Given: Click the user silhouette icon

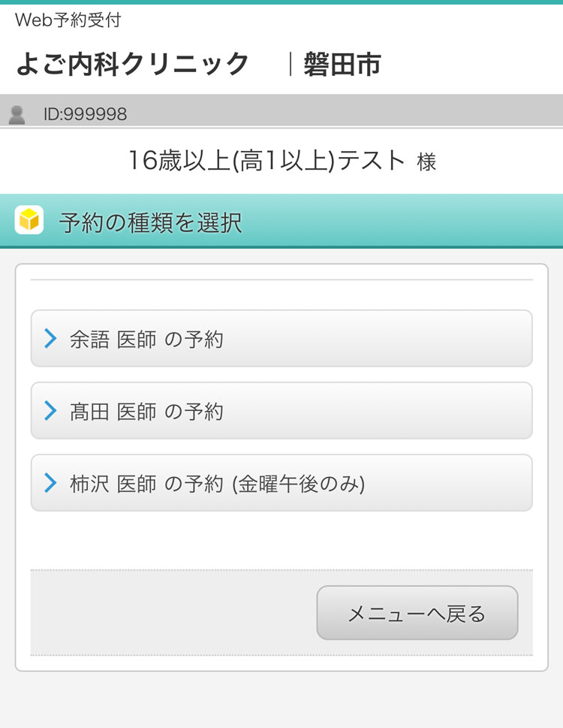Looking at the screenshot, I should click(x=17, y=114).
